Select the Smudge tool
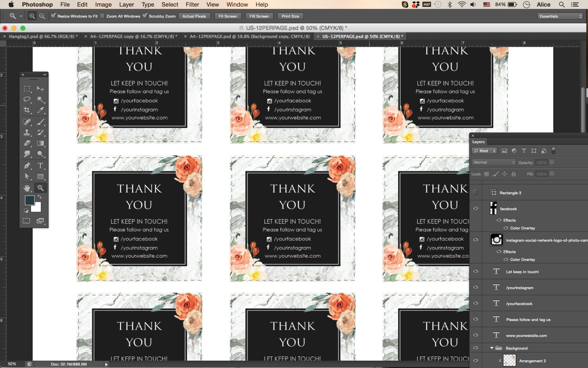Viewport: 588px width, 368px height. 27,154
